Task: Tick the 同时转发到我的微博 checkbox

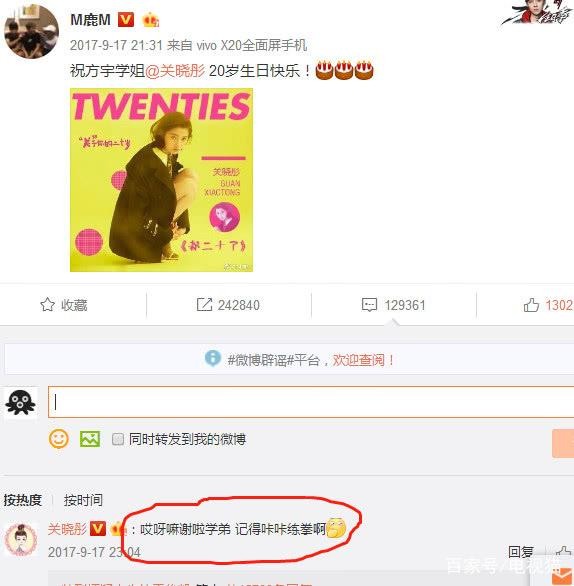Action: (x=118, y=439)
